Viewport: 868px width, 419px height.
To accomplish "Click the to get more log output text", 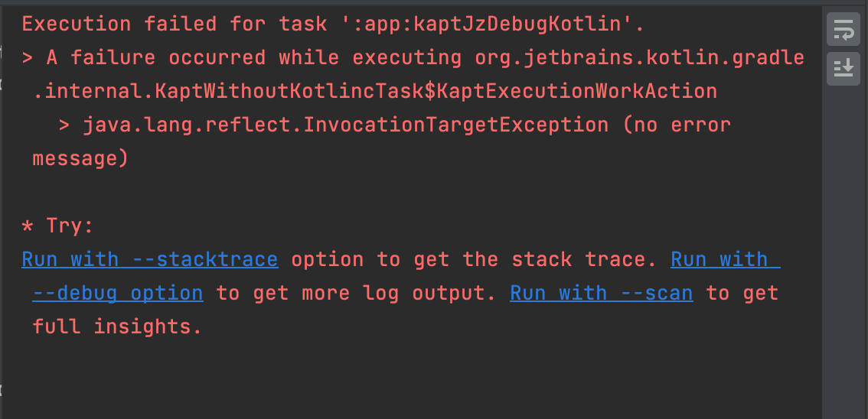I will point(356,293).
